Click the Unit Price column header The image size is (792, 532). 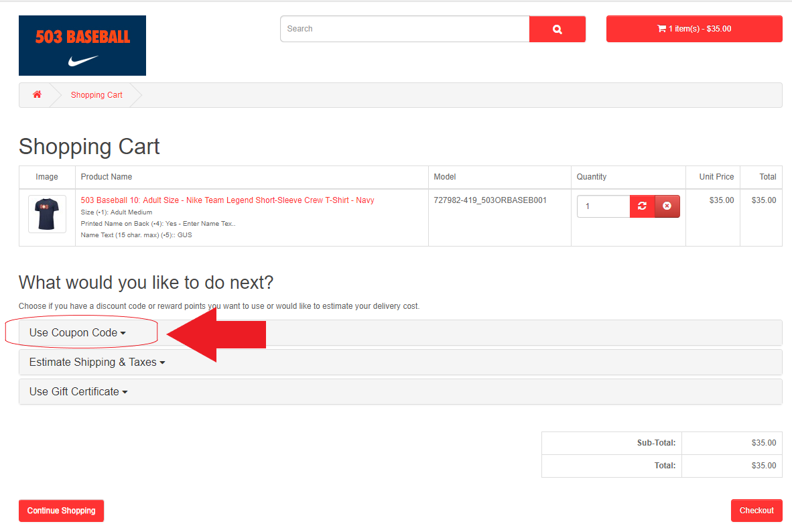[x=716, y=177]
